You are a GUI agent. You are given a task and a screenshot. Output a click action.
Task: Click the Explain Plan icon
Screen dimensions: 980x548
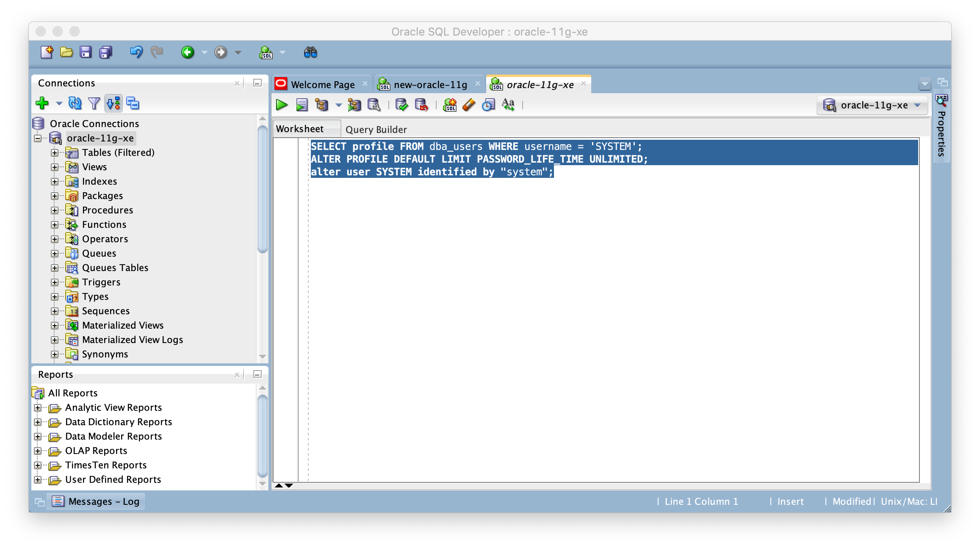(321, 105)
